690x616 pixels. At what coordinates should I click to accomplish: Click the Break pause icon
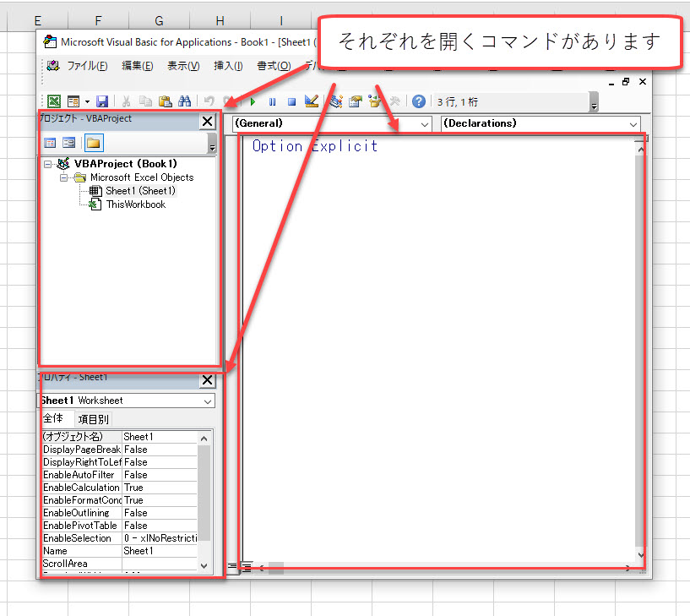(273, 102)
